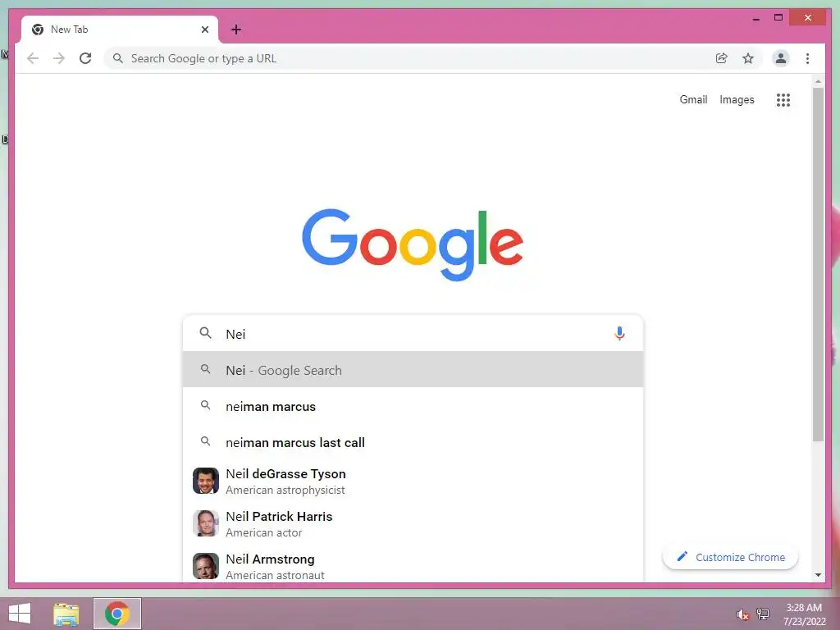Click Neil Patrick Harris's photo thumbnail
This screenshot has height=630, width=840.
coord(206,523)
